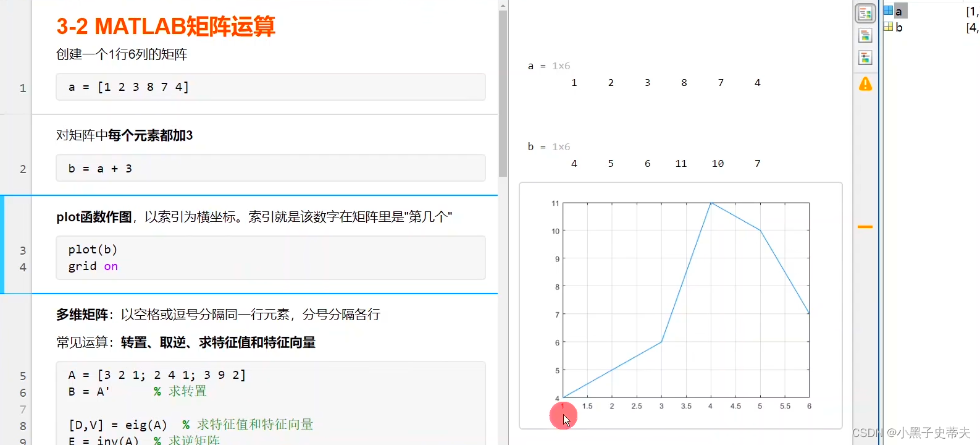Click the editor vertical scrollbar thumb
This screenshot has width=980, height=445.
click(x=503, y=93)
